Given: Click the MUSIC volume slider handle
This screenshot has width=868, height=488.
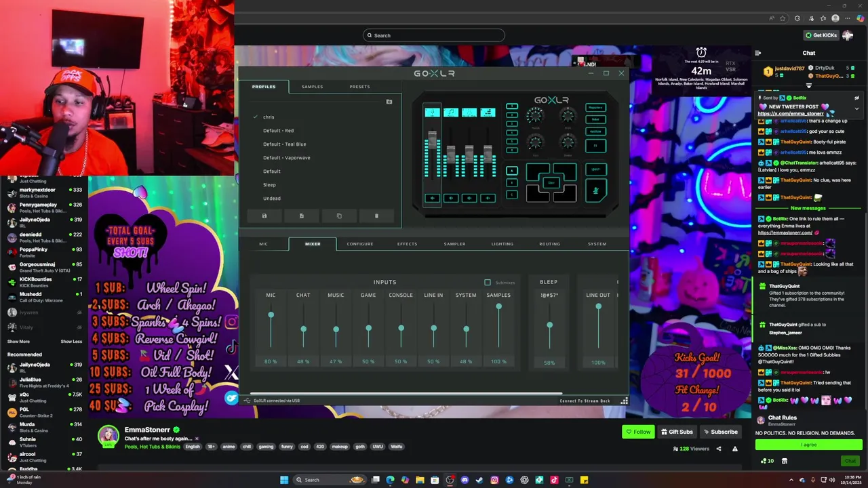Looking at the screenshot, I should point(336,329).
